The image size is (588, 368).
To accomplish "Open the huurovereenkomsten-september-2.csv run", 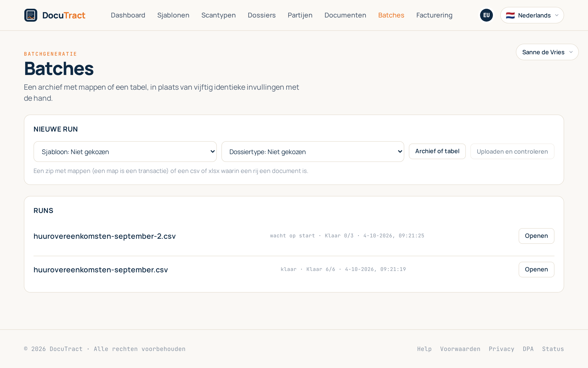I will (x=536, y=236).
